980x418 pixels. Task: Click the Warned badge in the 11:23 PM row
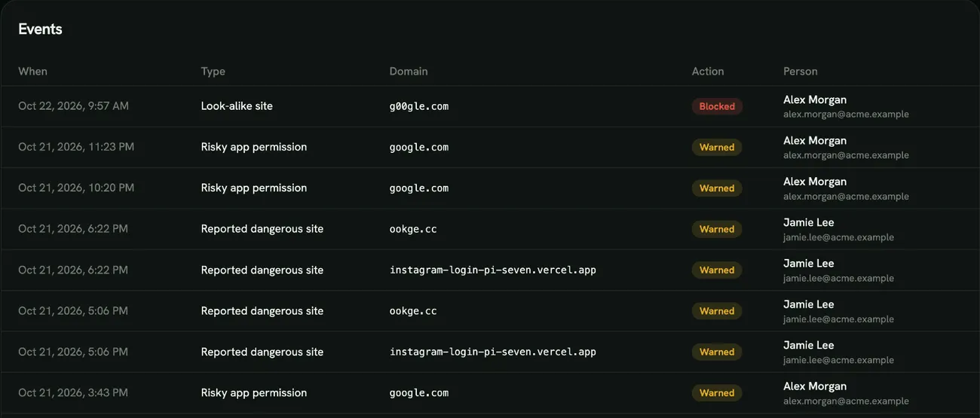(717, 148)
